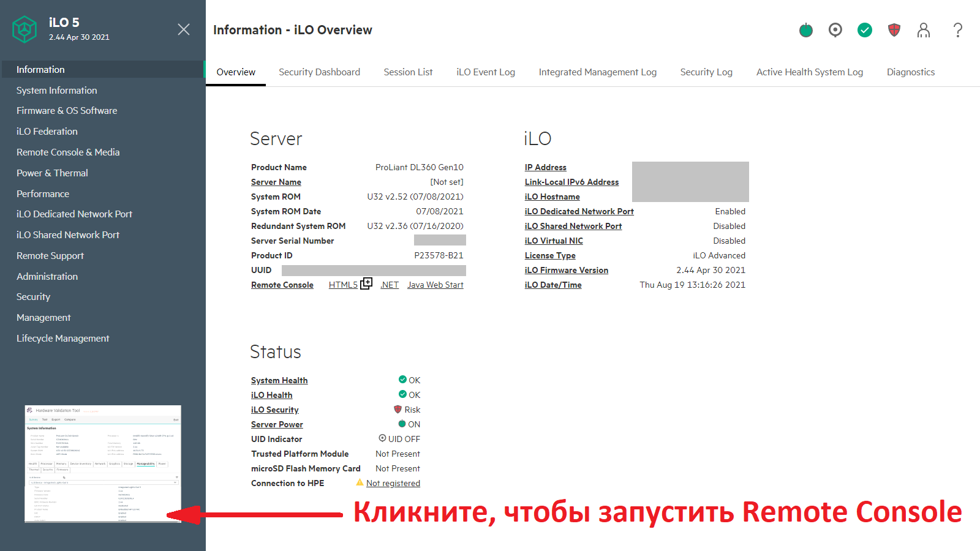Click the green health checkmark icon in header
Image resolution: width=980 pixels, height=551 pixels.
(864, 30)
